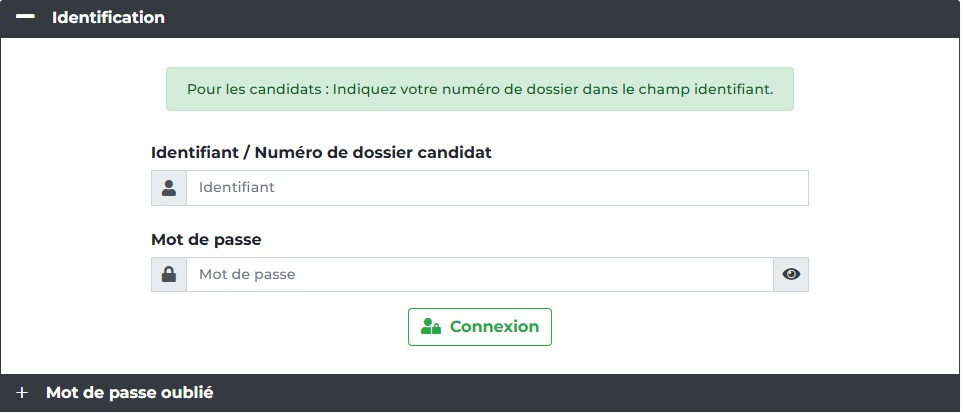
Task: Click the padlock icon beside password field
Action: coord(169,274)
